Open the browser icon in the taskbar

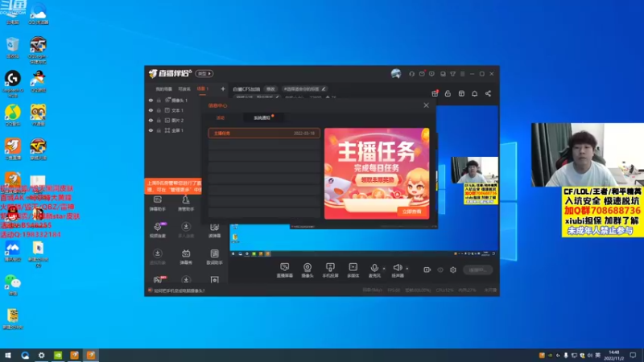click(x=25, y=355)
